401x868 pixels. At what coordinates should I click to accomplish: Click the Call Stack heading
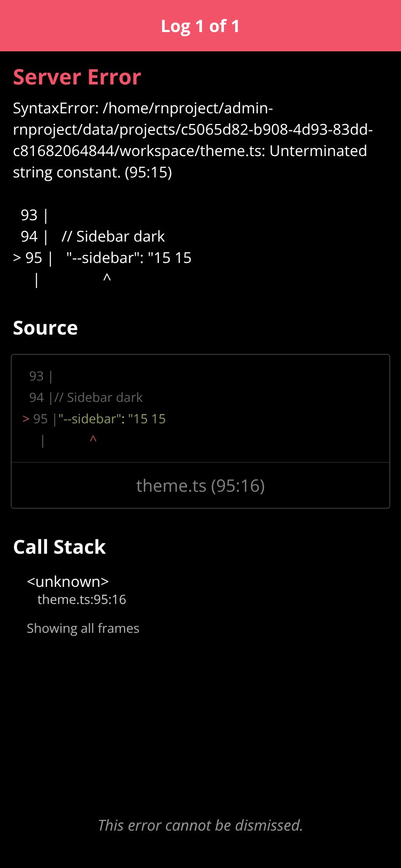tap(59, 547)
